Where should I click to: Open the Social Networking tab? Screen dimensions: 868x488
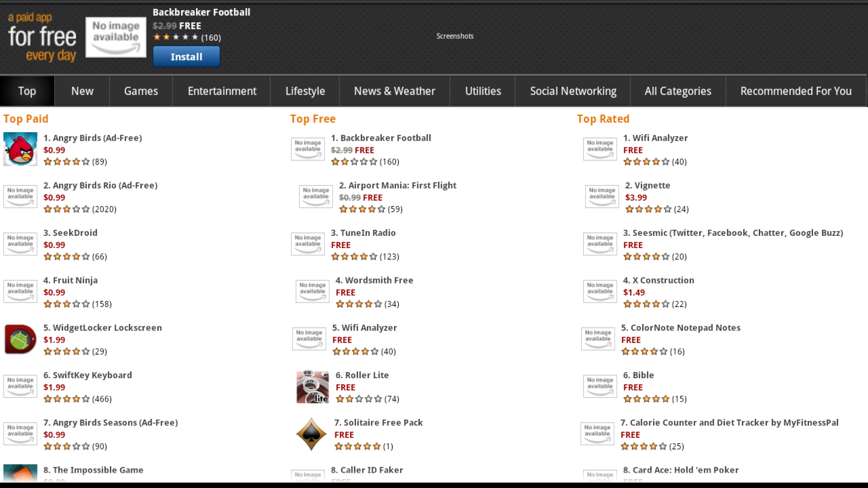(573, 91)
